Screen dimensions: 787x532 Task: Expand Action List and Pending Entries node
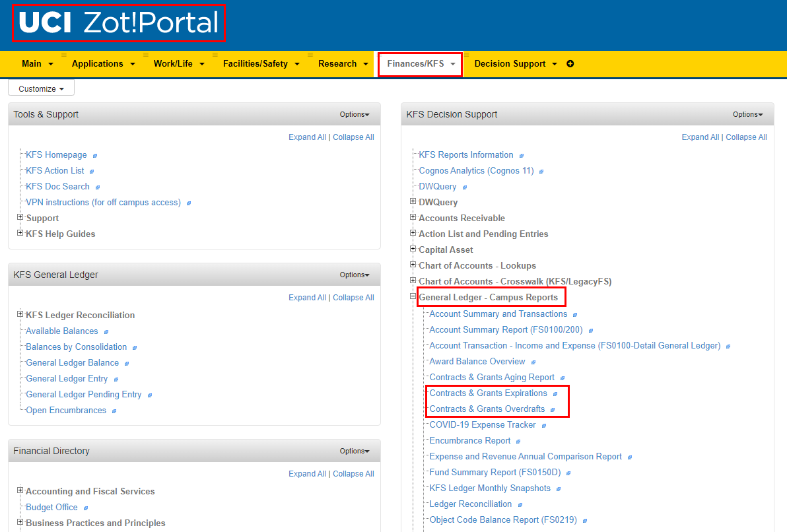[413, 233]
